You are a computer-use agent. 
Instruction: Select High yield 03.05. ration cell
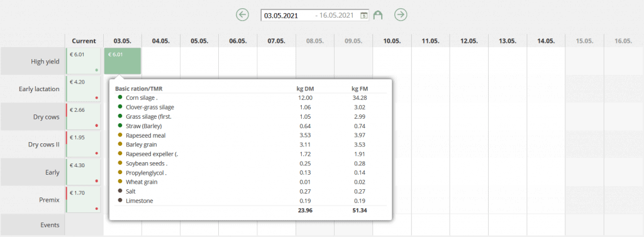(x=123, y=61)
